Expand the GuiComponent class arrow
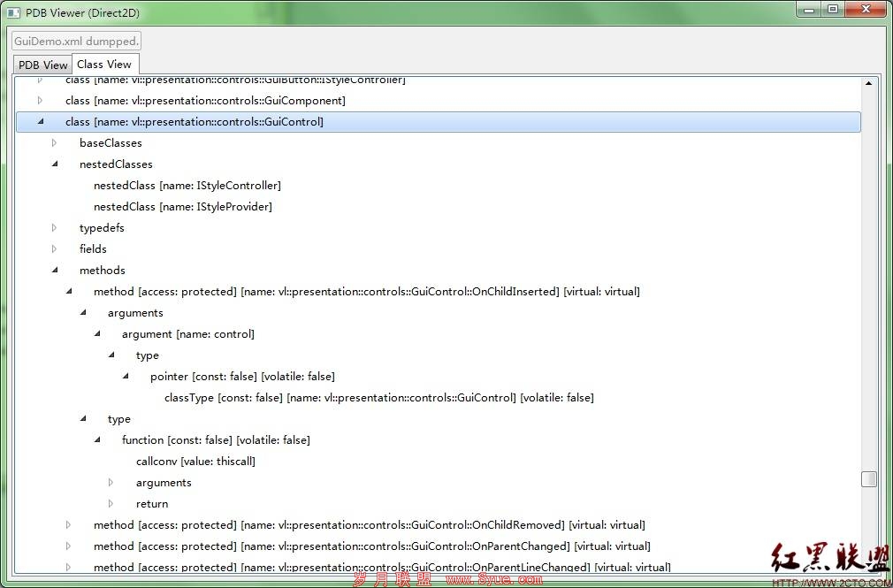 coord(40,100)
